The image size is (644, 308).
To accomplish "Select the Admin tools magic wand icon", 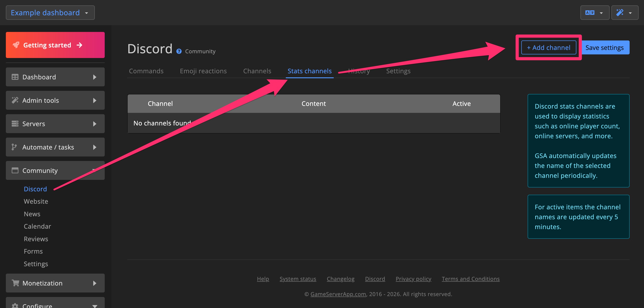I will coord(15,100).
